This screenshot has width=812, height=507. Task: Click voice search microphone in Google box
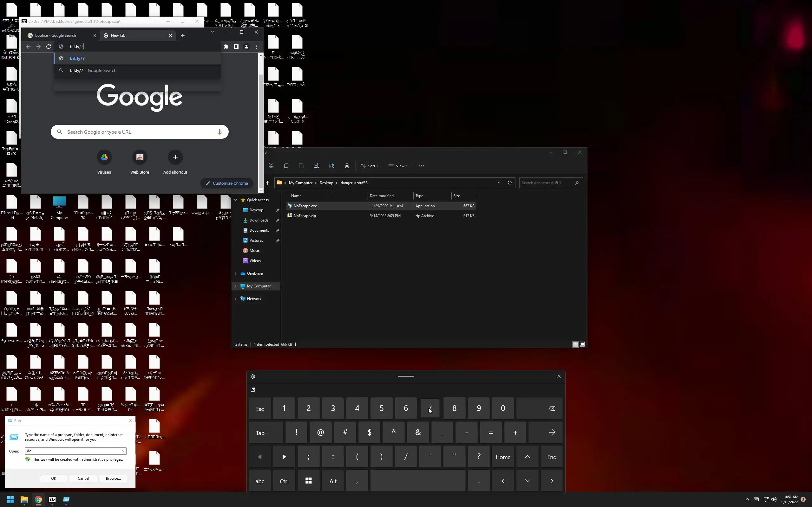[x=219, y=132]
